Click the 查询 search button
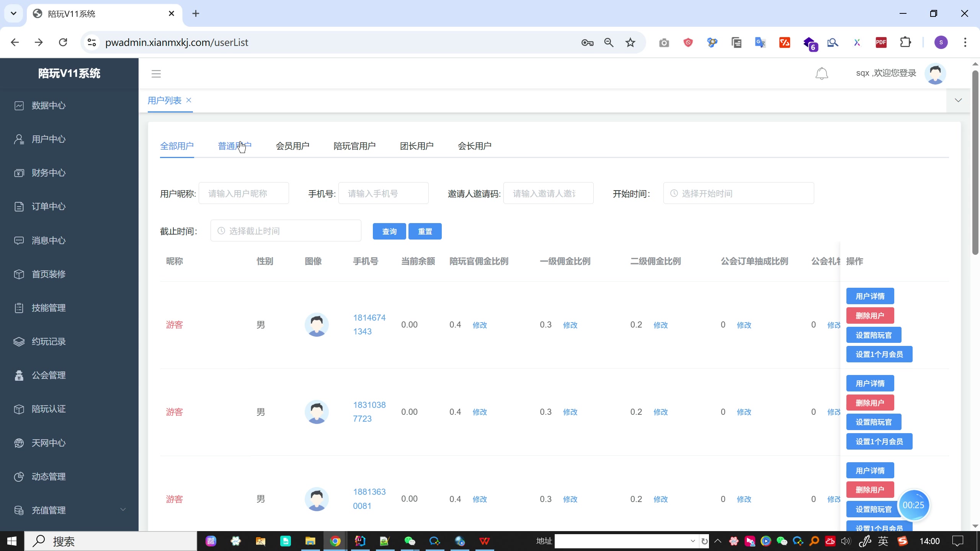This screenshot has width=980, height=551. click(389, 231)
